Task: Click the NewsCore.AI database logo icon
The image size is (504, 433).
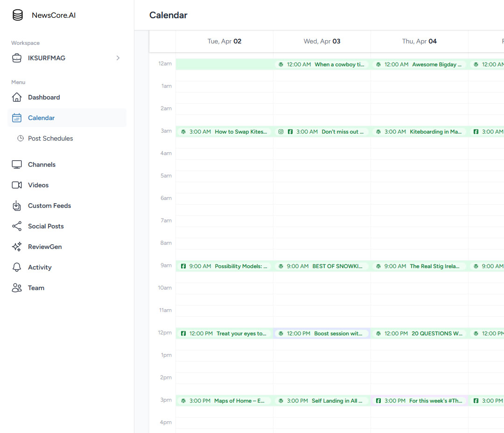Action: 17,15
